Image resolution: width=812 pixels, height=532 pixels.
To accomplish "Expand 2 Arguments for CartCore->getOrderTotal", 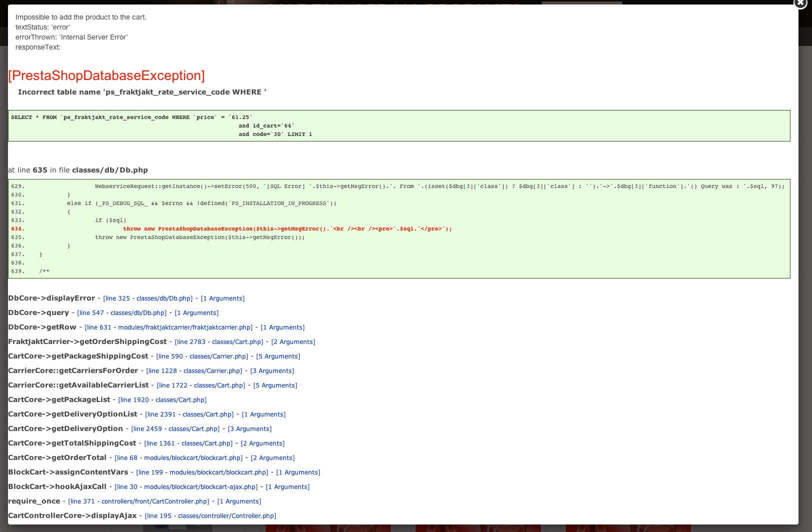I will click(273, 458).
